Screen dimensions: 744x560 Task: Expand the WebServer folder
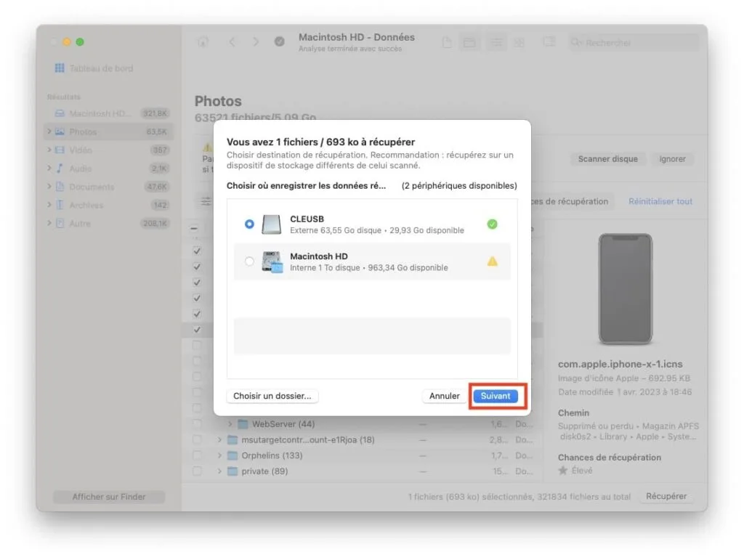pos(231,423)
